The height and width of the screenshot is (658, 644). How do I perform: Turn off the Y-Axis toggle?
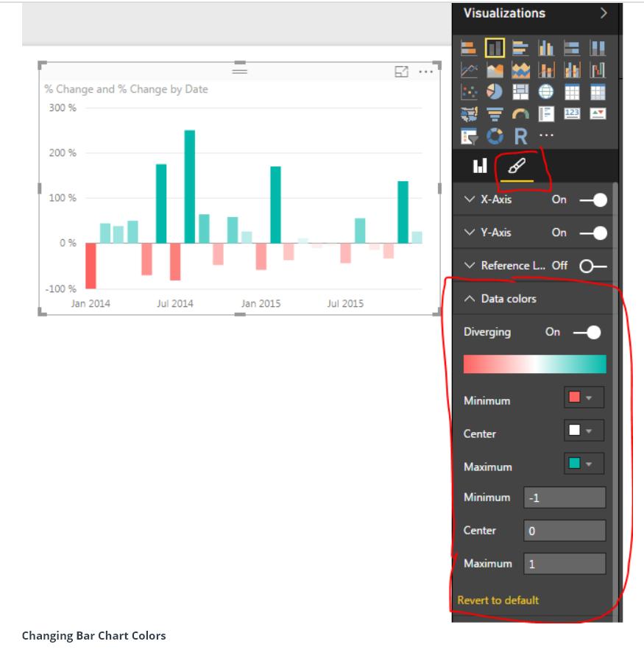tap(593, 233)
